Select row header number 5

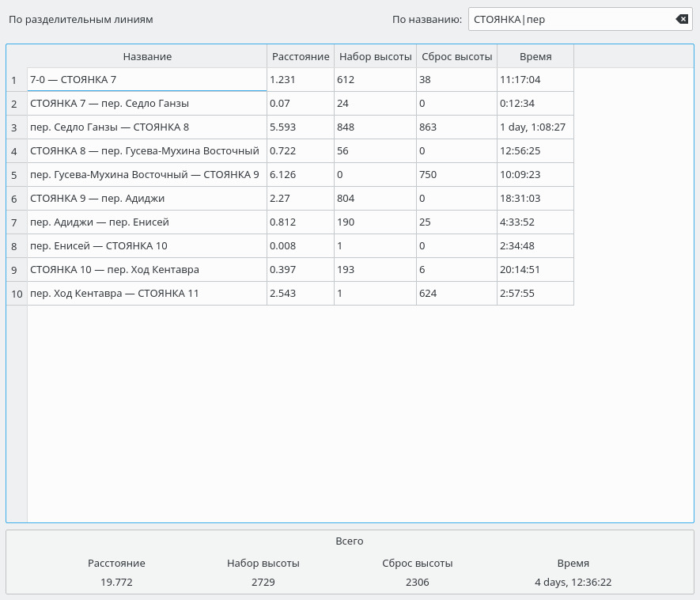16,175
